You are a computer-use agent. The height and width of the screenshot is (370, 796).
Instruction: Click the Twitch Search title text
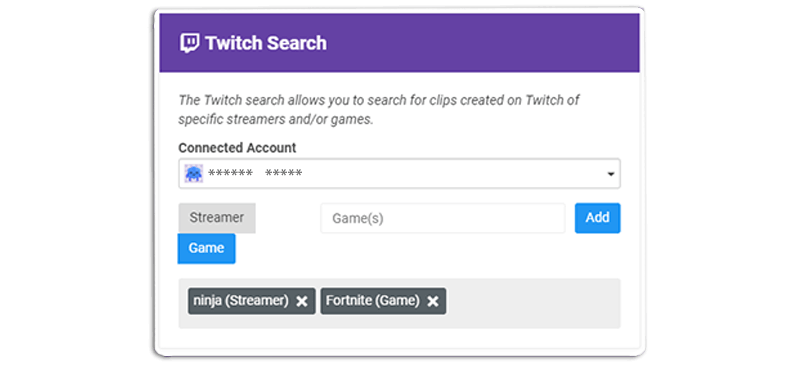point(266,43)
